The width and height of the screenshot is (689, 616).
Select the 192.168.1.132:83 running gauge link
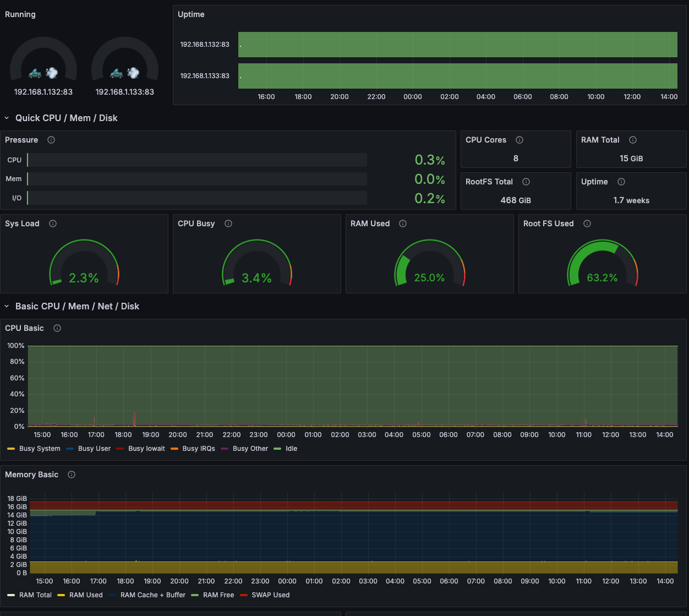(x=43, y=92)
